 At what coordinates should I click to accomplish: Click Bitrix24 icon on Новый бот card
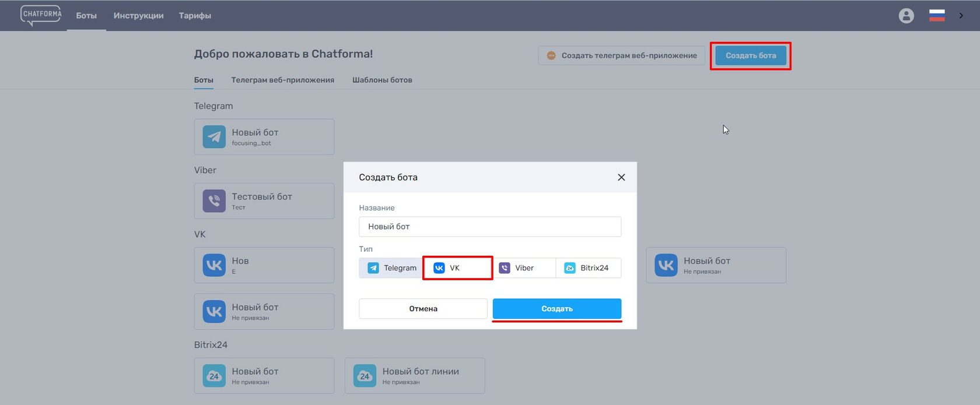214,376
